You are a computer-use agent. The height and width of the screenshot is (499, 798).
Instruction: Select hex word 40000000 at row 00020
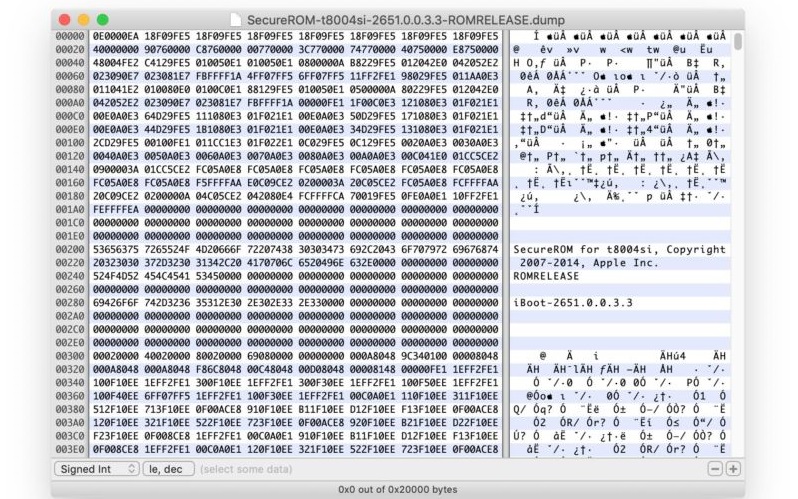click(116, 49)
